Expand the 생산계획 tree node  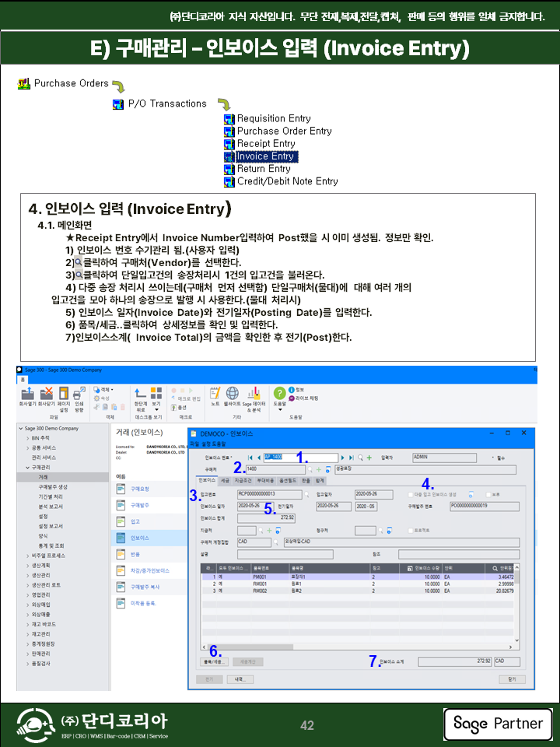pos(28,566)
